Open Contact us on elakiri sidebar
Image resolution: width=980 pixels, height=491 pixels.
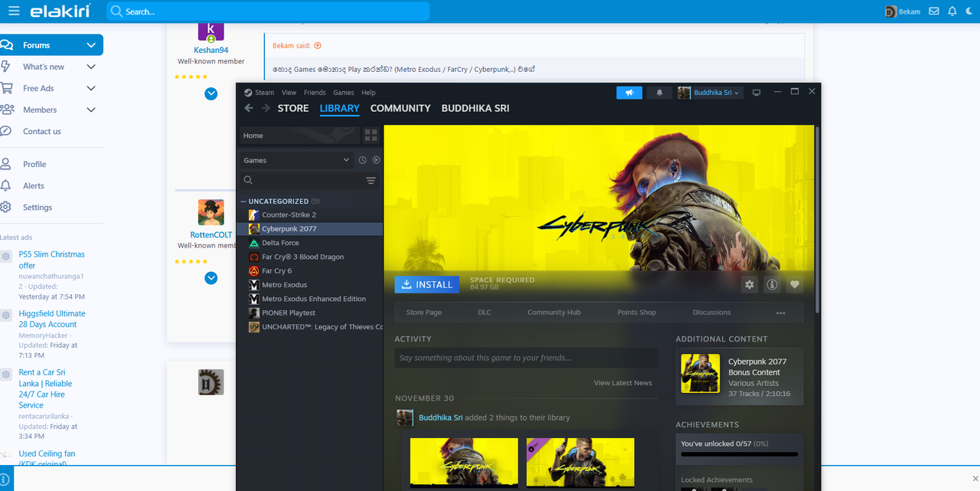click(x=42, y=131)
